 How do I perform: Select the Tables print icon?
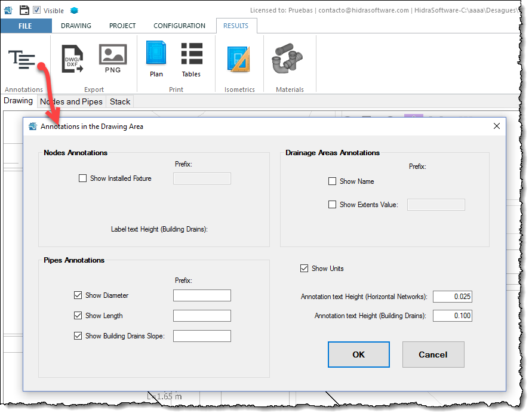tap(191, 58)
